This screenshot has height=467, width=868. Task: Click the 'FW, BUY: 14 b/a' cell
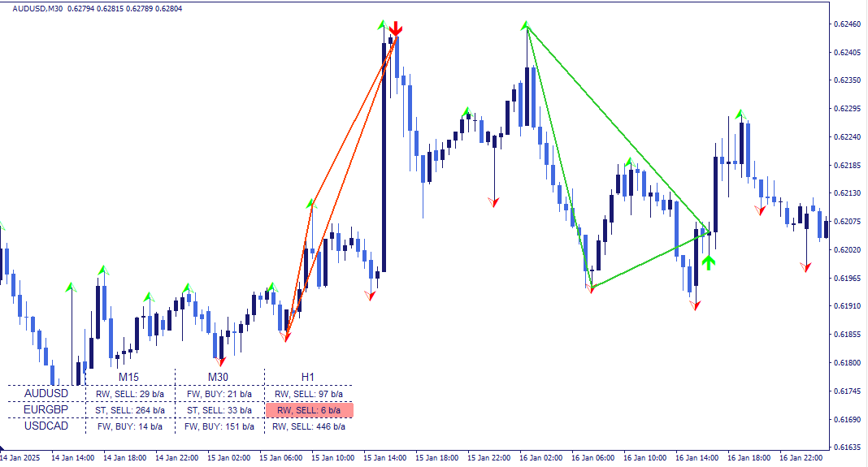coord(130,426)
